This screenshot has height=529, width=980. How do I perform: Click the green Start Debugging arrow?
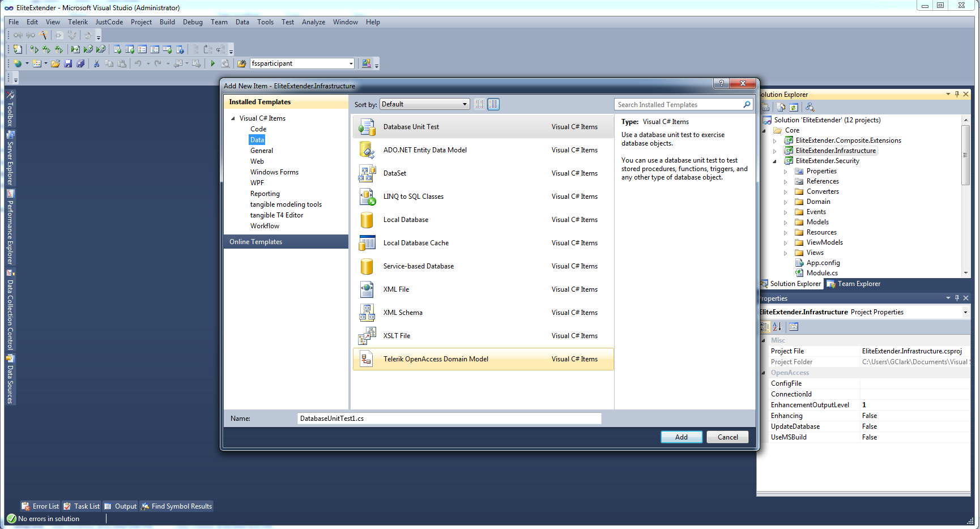212,63
